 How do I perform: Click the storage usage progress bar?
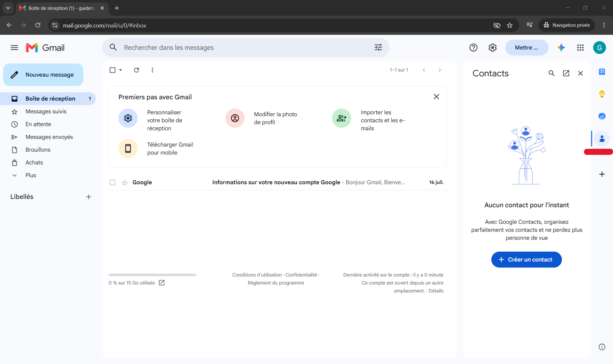pyautogui.click(x=152, y=275)
